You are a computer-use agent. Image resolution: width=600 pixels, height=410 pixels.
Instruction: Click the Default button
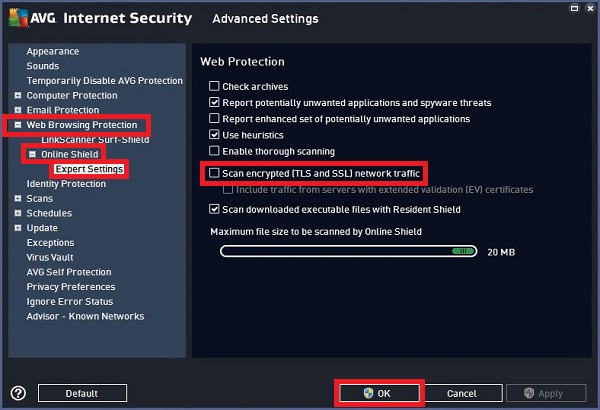tap(82, 394)
